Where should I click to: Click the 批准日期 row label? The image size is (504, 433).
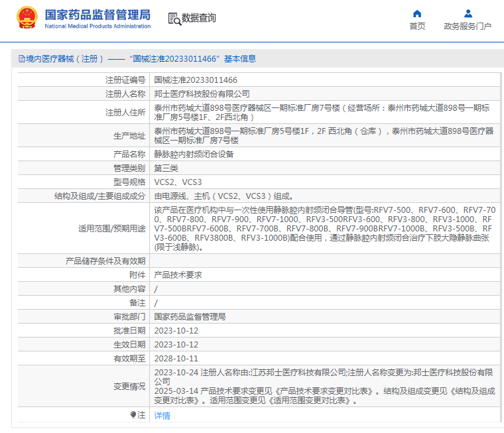(129, 331)
